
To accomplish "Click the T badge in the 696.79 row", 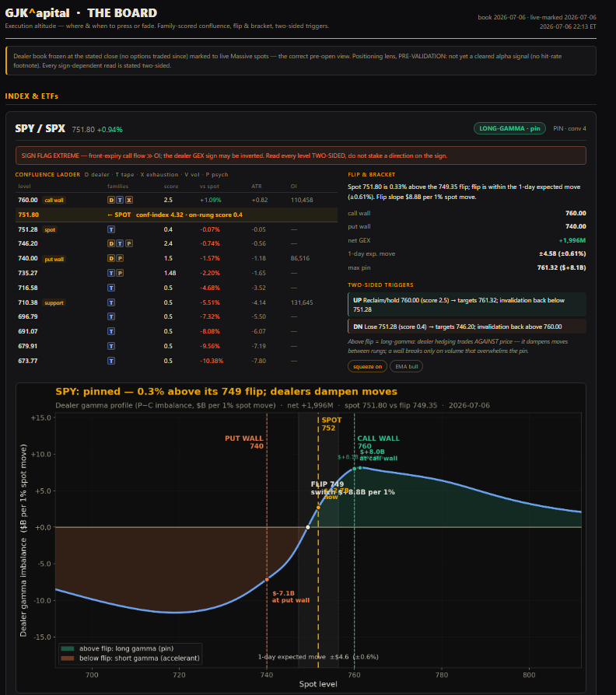I will click(111, 316).
